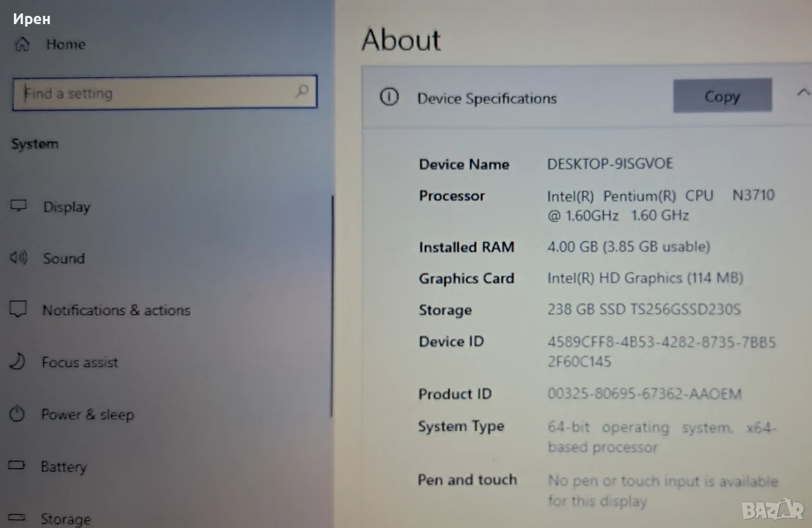The width and height of the screenshot is (812, 528).
Task: Select the 64-bit operating system text
Action: click(x=662, y=437)
